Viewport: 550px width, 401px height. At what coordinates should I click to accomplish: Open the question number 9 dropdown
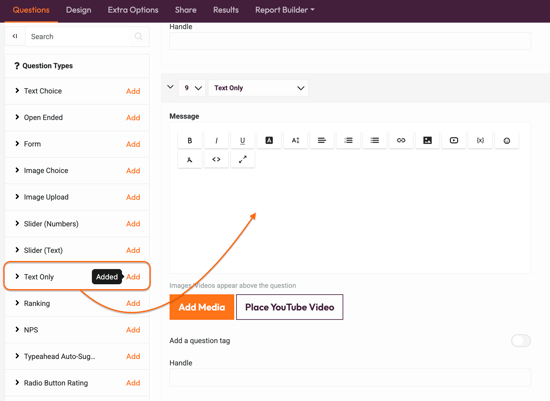(192, 88)
